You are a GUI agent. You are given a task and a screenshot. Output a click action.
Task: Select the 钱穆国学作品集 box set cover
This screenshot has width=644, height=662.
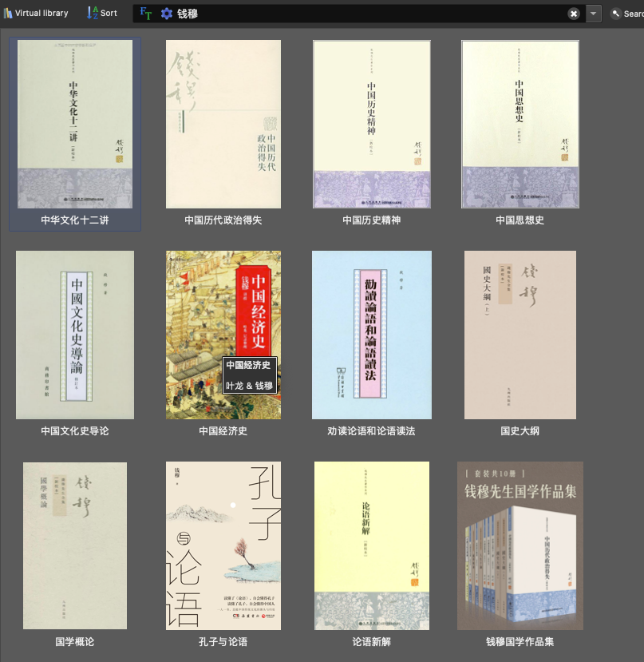tap(520, 545)
